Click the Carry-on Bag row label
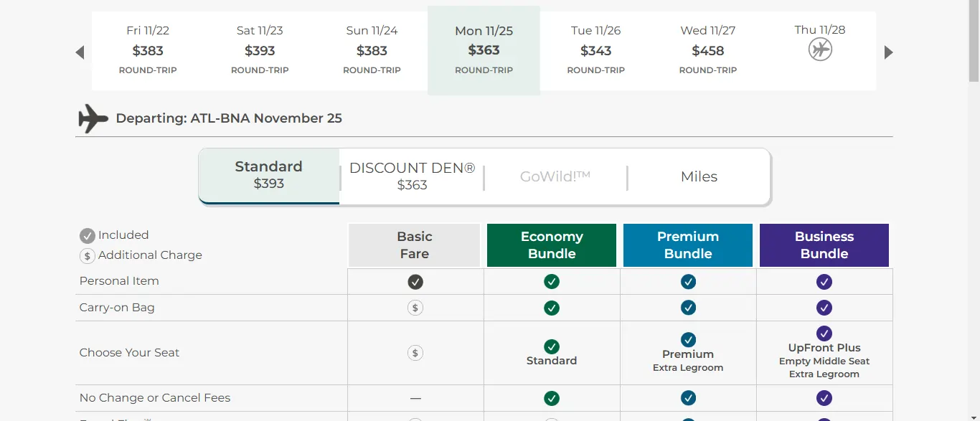Screen dimensions: 980x421 coord(117,308)
